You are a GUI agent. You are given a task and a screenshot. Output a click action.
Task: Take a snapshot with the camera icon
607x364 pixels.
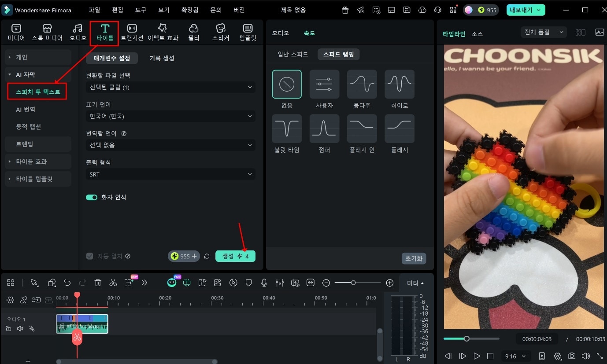coord(571,356)
